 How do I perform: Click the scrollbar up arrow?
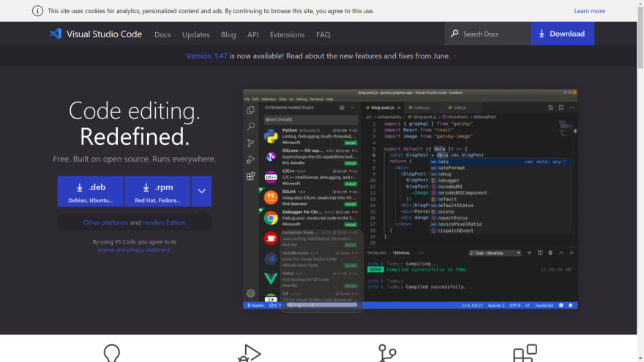pyautogui.click(x=640, y=3)
